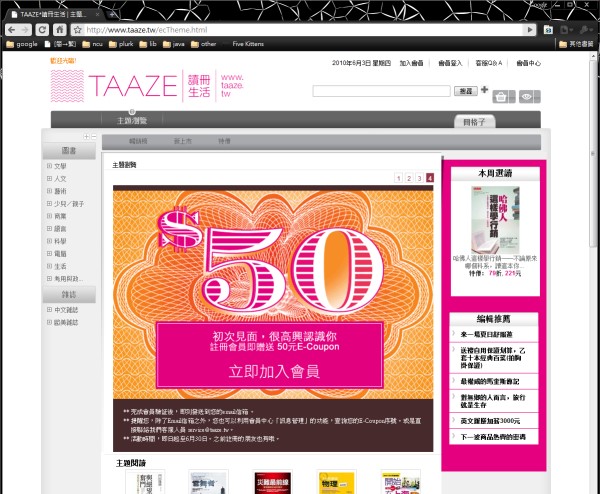Click the 雜誌 sidebar header

(69, 295)
